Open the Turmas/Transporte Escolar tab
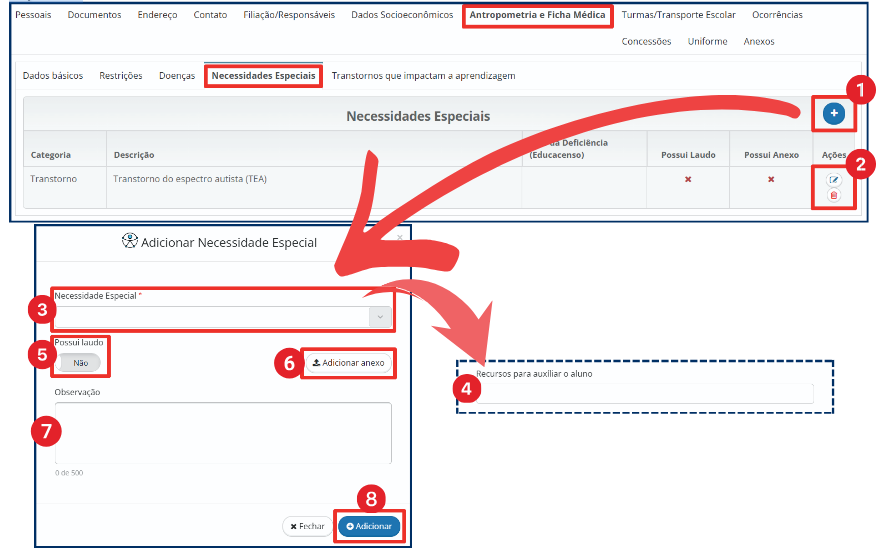 pos(678,16)
